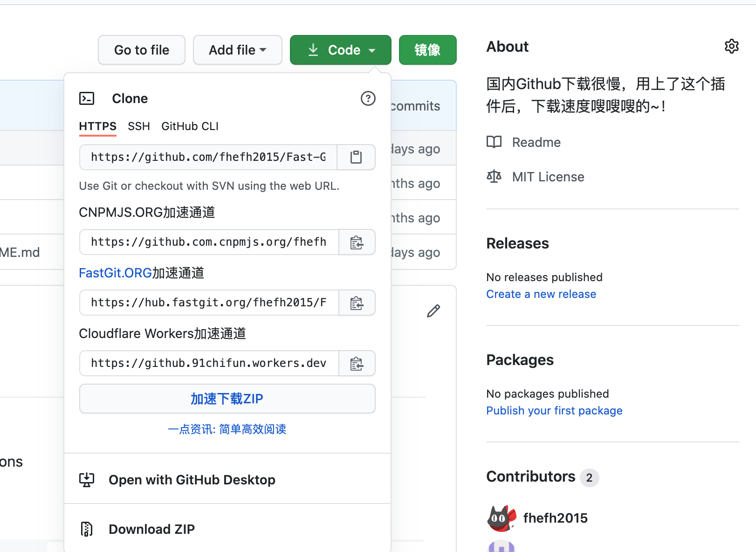Click the terminal icon next to Clone

coord(87,98)
